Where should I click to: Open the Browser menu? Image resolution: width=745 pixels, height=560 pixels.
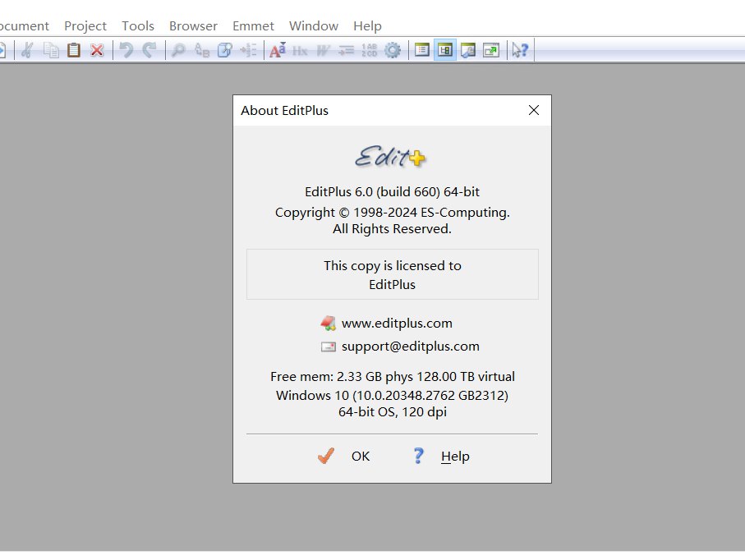point(193,25)
